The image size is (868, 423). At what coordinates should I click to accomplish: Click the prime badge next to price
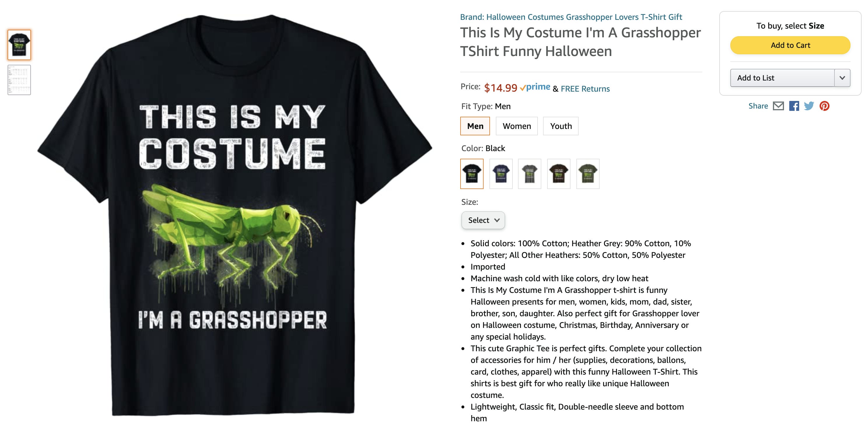pos(535,87)
